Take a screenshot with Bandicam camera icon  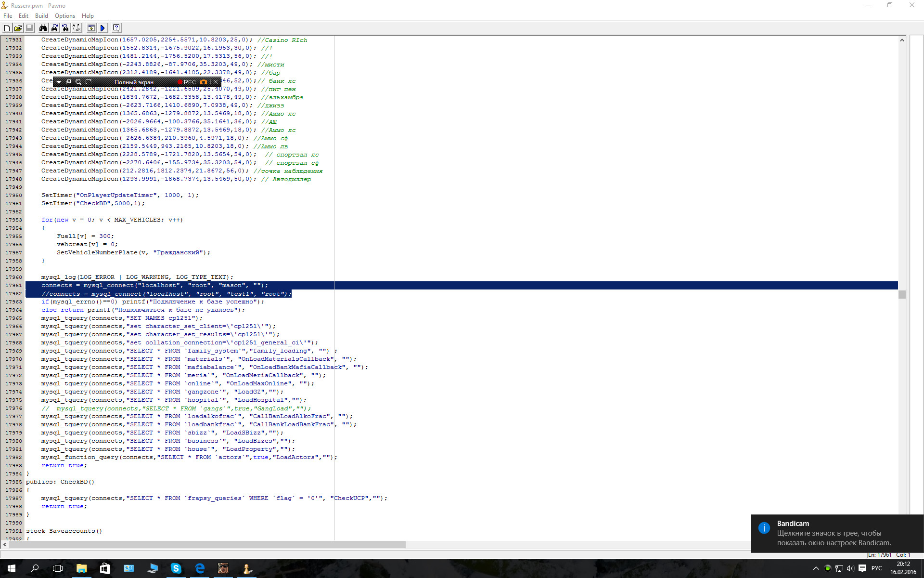pos(204,82)
